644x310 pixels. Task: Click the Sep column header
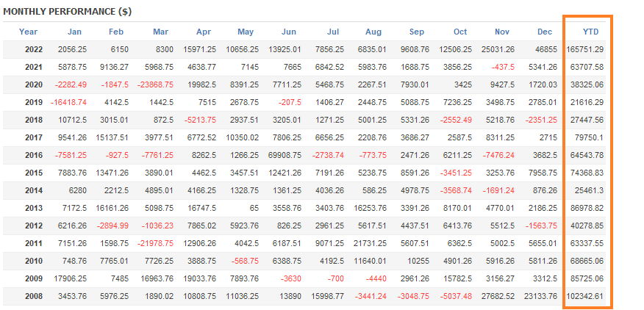pos(417,32)
